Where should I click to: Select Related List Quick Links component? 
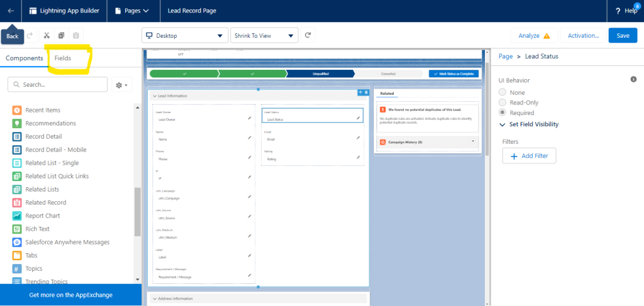click(57, 176)
